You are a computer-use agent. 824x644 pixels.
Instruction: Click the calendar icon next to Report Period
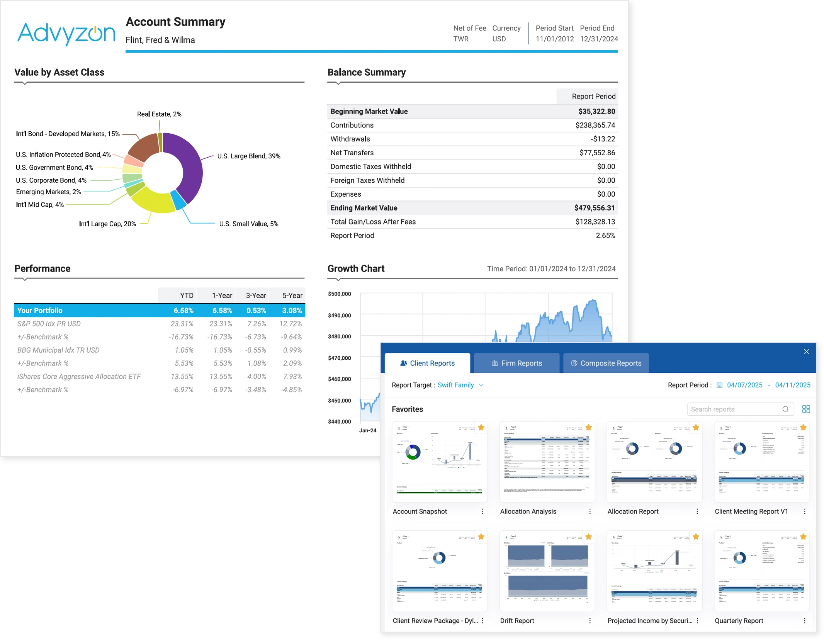(719, 385)
